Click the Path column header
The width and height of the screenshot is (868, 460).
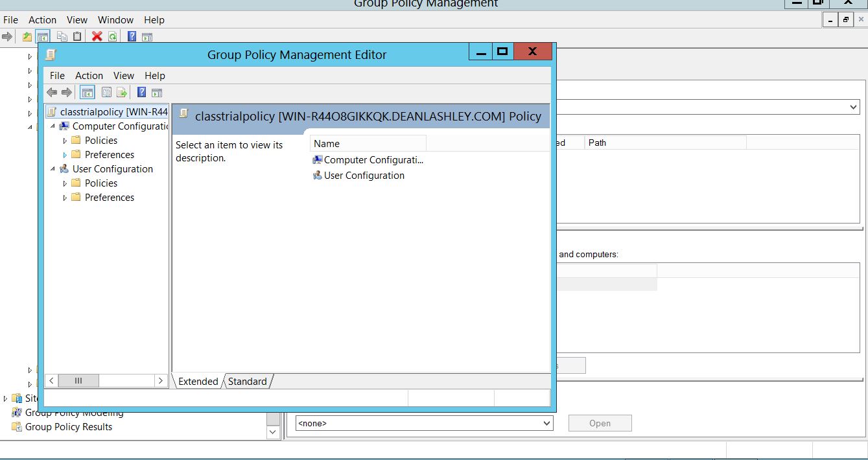click(665, 143)
